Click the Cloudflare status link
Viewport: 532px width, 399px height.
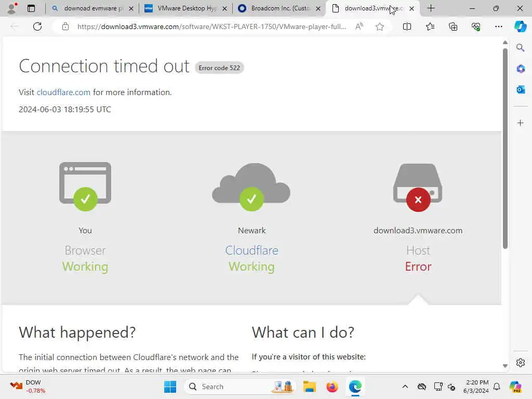[x=251, y=250]
